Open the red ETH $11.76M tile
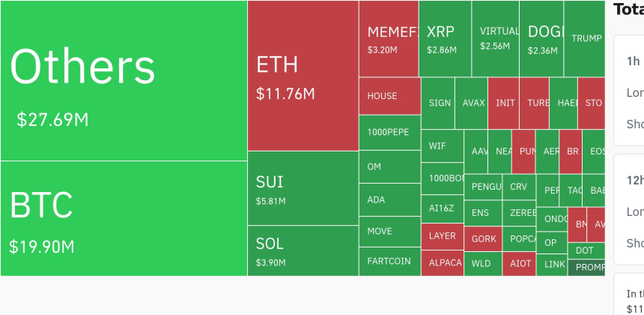Screen dimensions: 644x315 coord(303,76)
